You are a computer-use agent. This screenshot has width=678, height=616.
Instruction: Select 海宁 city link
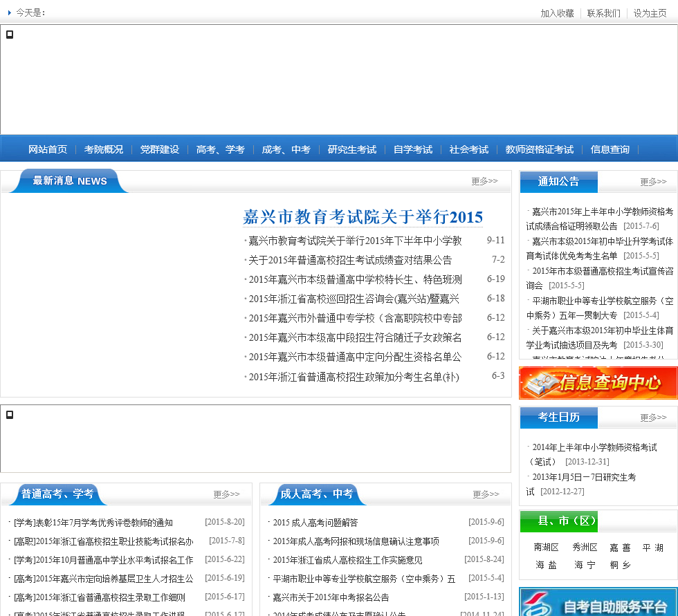(x=585, y=565)
